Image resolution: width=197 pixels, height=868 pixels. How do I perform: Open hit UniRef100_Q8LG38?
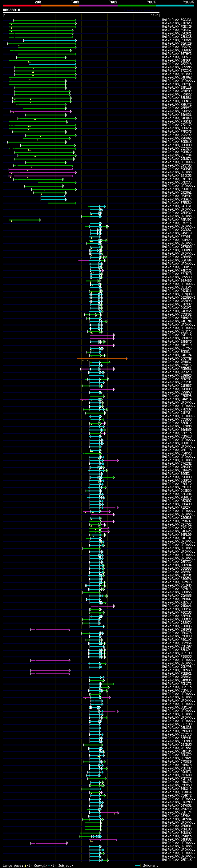[177, 37]
